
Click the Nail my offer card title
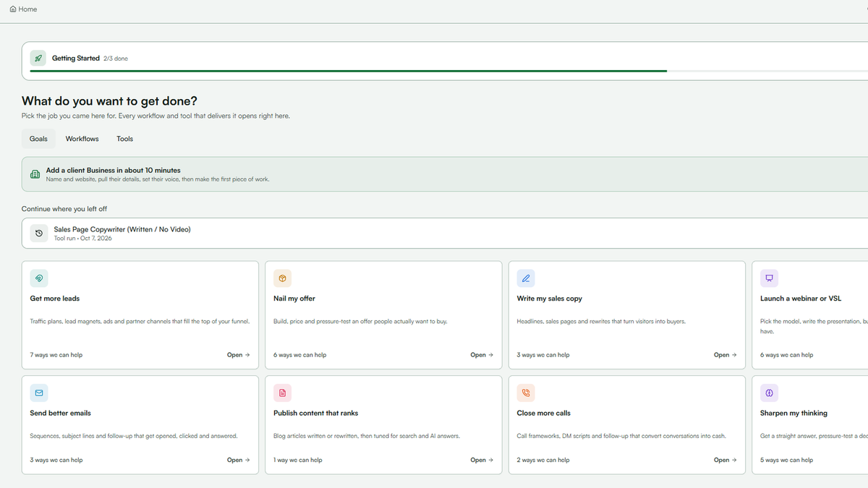tap(294, 299)
